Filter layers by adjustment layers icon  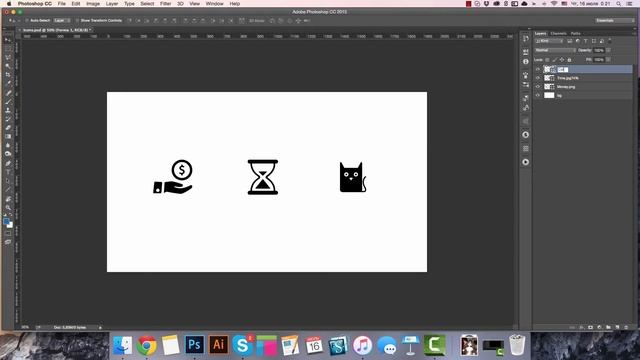[x=578, y=41]
